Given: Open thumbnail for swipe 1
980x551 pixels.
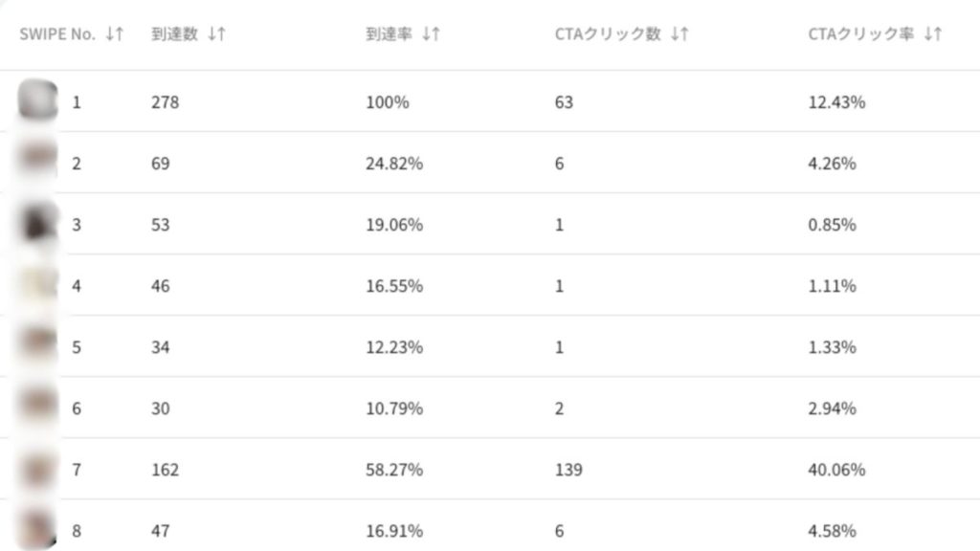Looking at the screenshot, I should (38, 101).
